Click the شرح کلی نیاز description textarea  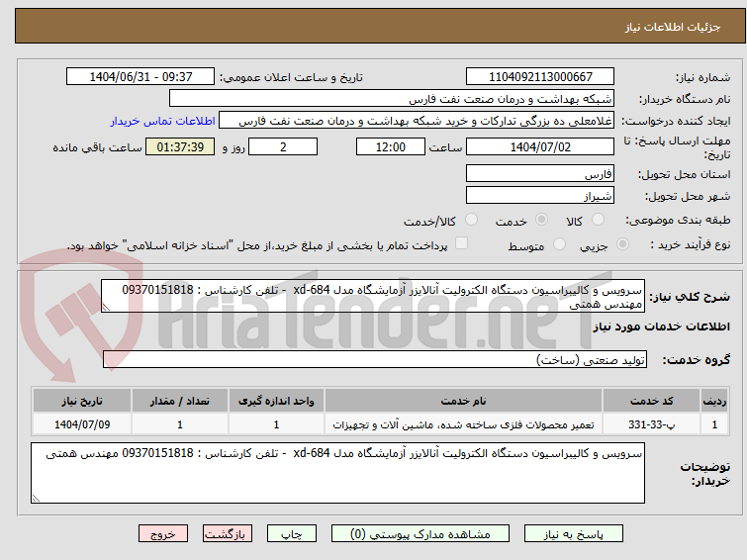click(x=373, y=296)
